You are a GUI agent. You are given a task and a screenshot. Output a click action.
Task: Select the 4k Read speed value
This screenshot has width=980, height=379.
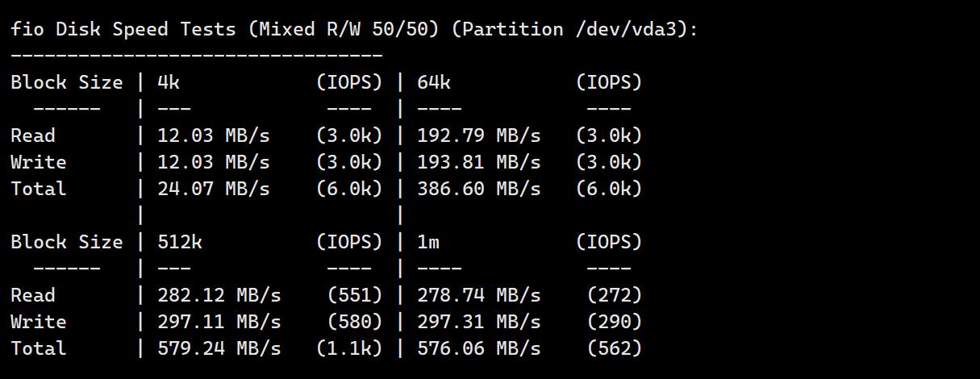pyautogui.click(x=213, y=135)
